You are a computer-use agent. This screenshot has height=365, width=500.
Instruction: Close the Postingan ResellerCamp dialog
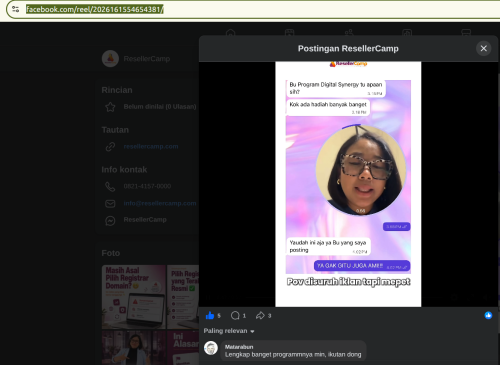(483, 49)
